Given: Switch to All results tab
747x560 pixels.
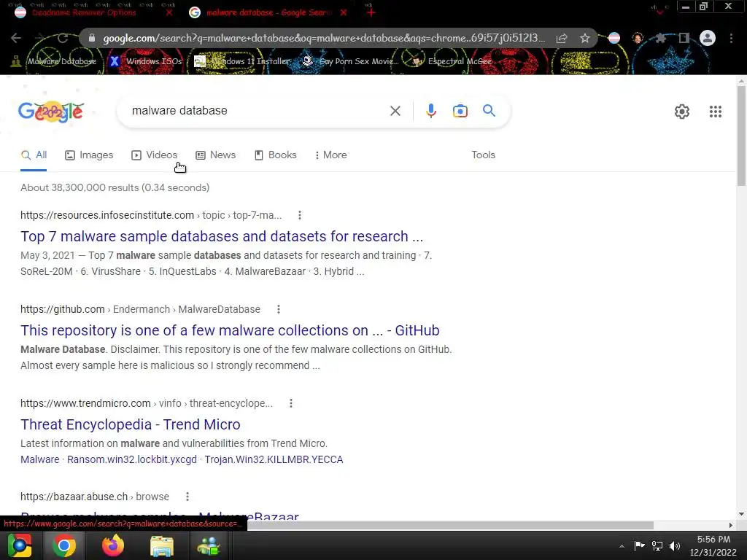Looking at the screenshot, I should tap(34, 155).
